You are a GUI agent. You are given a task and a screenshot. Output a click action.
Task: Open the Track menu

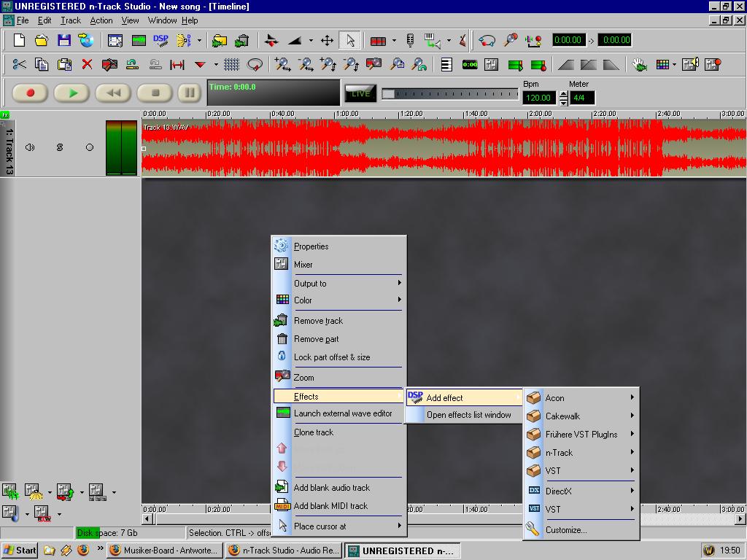71,20
